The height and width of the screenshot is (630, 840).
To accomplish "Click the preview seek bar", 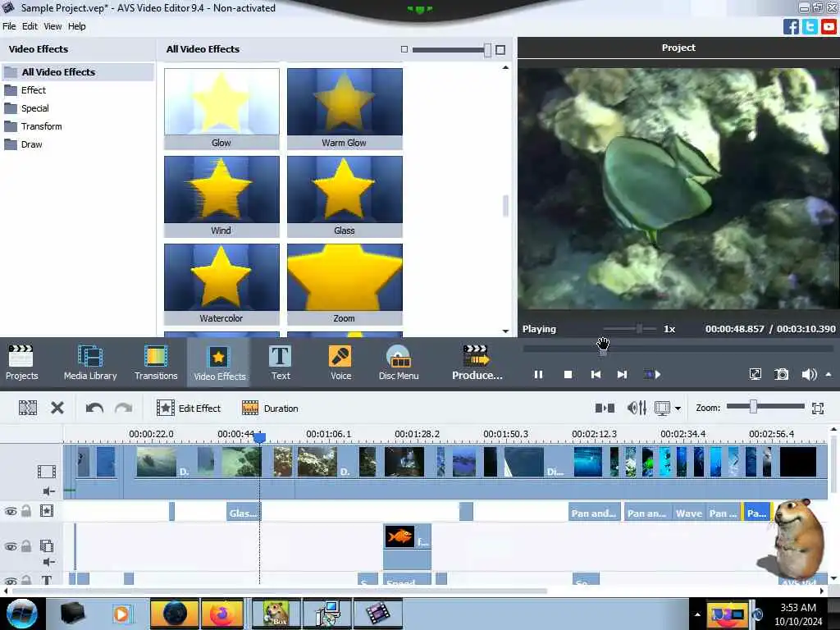I will [678, 348].
